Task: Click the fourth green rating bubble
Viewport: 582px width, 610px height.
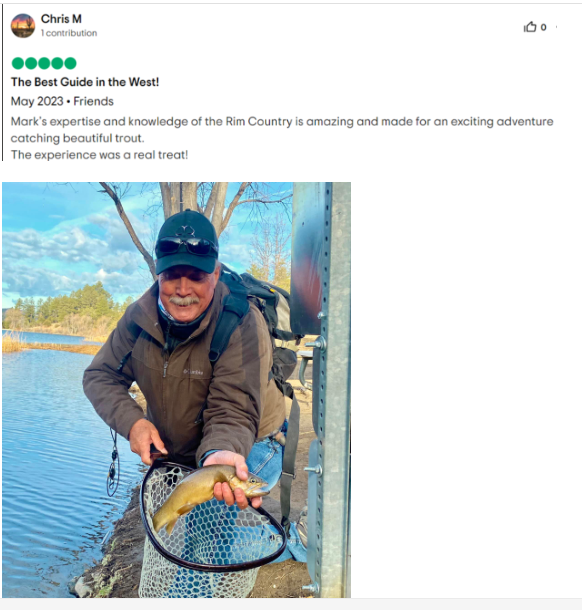Action: tap(57, 63)
